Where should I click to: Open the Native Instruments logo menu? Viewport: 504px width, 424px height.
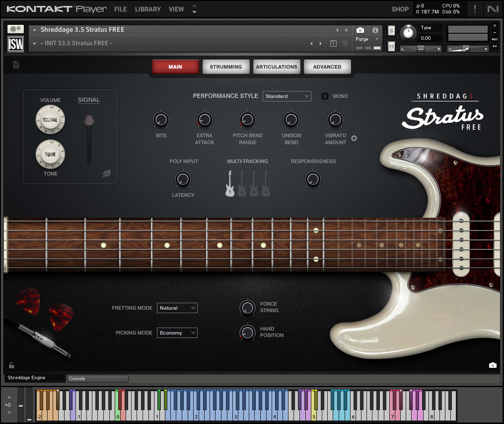pyautogui.click(x=493, y=9)
